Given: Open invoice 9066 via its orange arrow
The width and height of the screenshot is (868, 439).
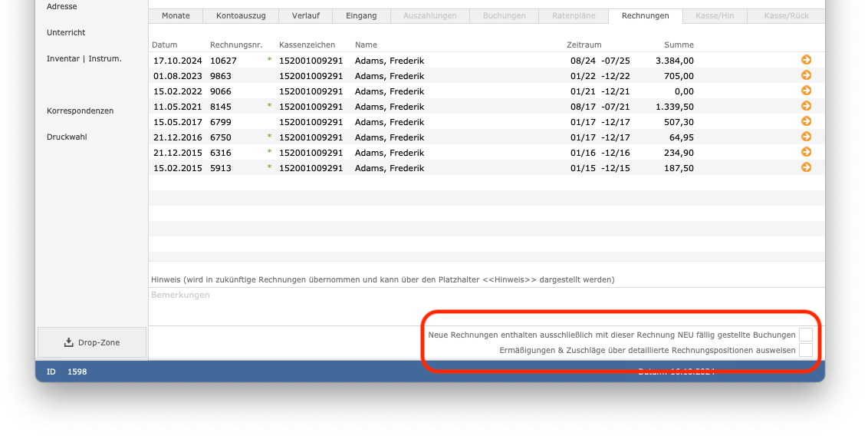Looking at the screenshot, I should (806, 91).
